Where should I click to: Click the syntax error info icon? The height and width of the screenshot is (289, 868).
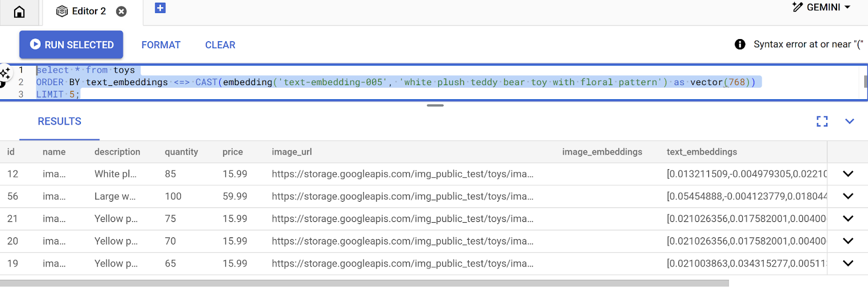(x=739, y=44)
